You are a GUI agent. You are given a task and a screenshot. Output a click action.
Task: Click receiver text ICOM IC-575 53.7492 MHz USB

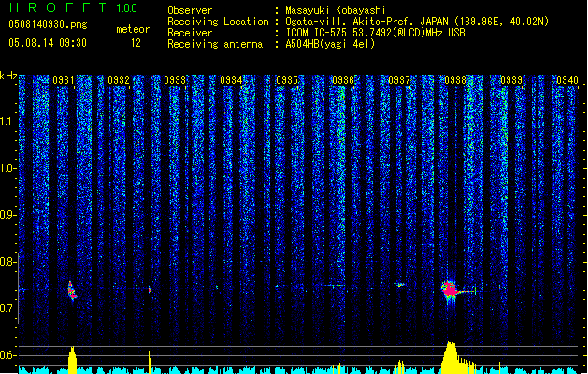pos(375,33)
